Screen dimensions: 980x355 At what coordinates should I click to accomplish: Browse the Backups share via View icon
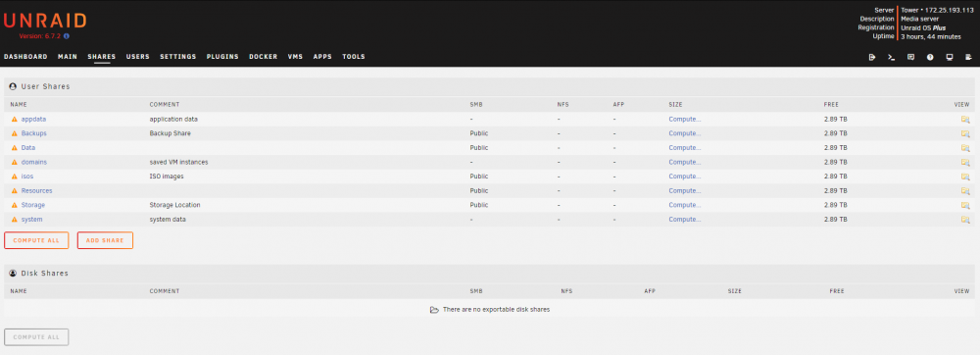click(965, 133)
